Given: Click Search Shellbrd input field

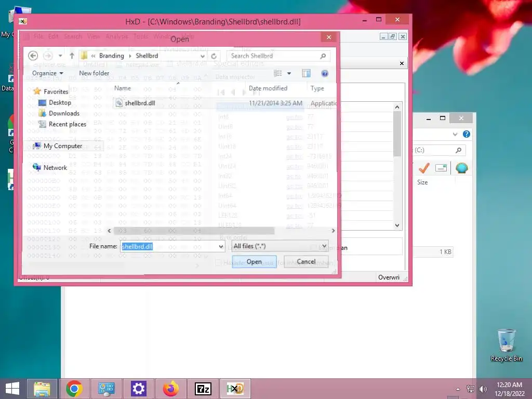Looking at the screenshot, I should coord(273,56).
